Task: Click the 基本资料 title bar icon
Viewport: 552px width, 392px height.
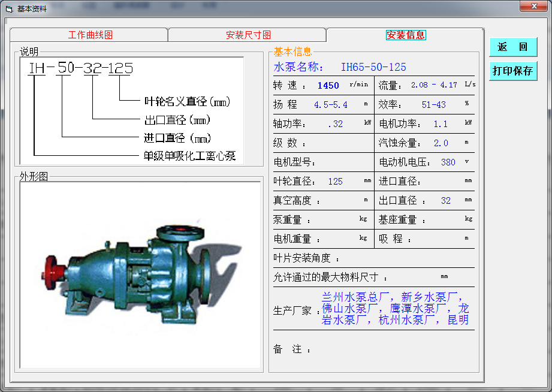Action: click(9, 9)
